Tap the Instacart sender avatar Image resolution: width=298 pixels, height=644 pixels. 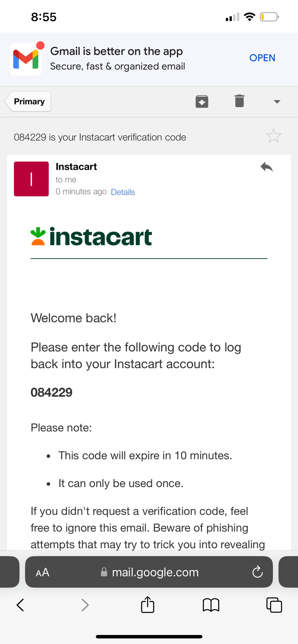31,179
